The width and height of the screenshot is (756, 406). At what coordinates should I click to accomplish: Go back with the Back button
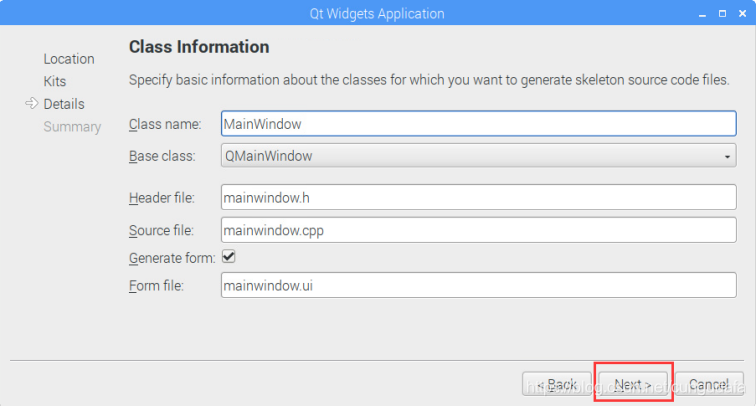pos(556,384)
